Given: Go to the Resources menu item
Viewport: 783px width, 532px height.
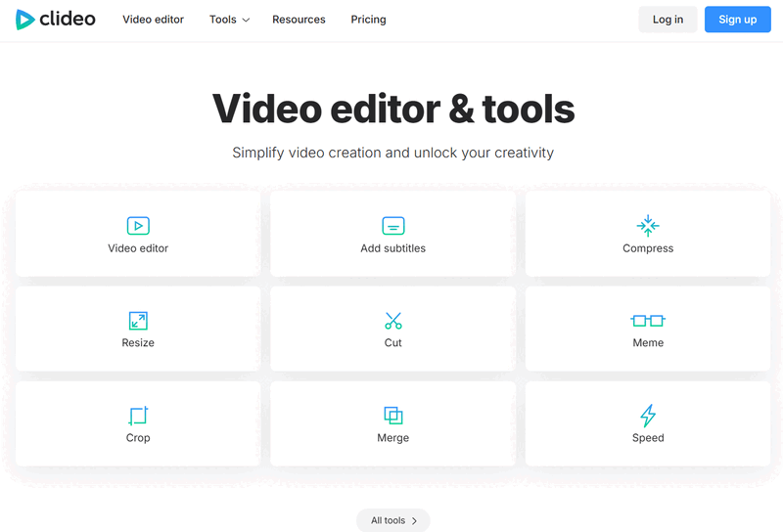Looking at the screenshot, I should (299, 20).
